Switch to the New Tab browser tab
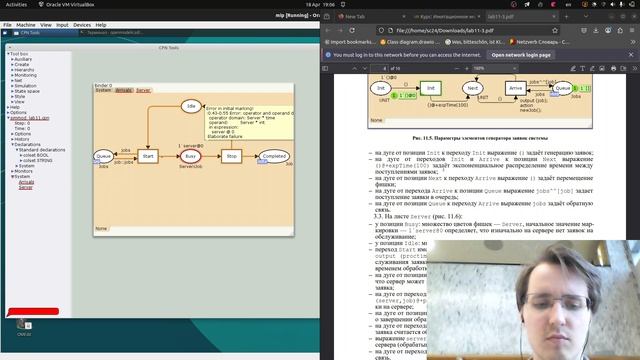The width and height of the screenshot is (640, 360). point(371,16)
